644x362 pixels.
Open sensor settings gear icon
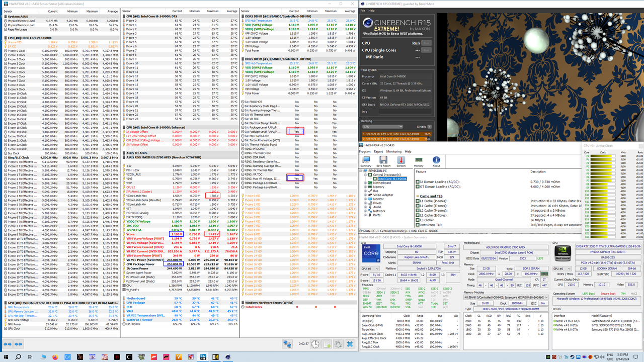click(x=338, y=344)
